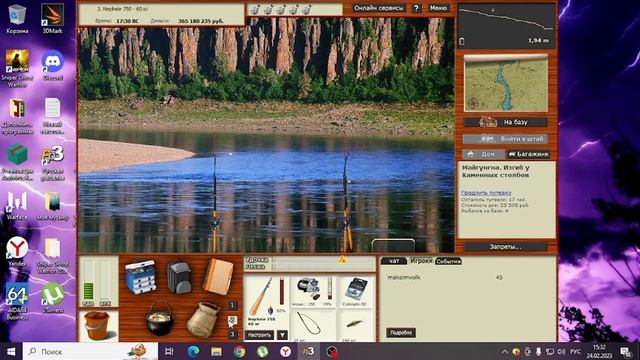Open the Yandex desktop shortcut
This screenshot has width=640, height=360.
(x=17, y=252)
